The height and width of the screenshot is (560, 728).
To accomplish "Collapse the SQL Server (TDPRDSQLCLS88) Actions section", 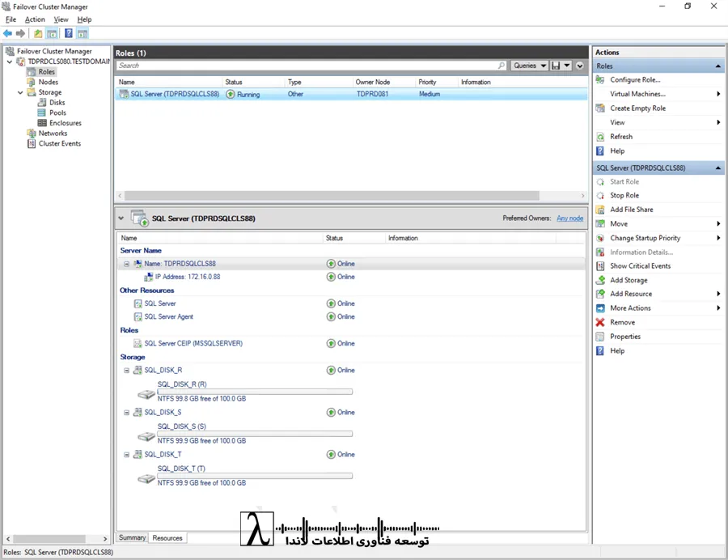I will tap(717, 168).
